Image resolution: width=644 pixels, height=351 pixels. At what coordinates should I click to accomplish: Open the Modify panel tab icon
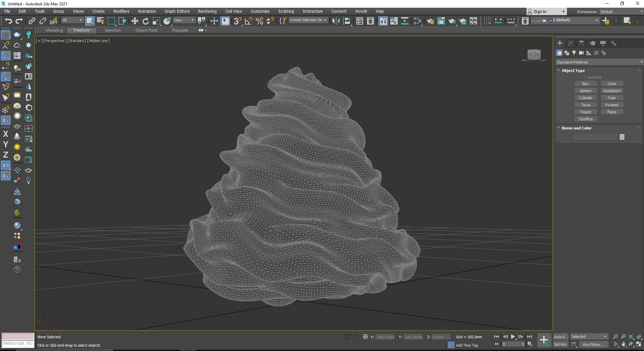tap(571, 43)
